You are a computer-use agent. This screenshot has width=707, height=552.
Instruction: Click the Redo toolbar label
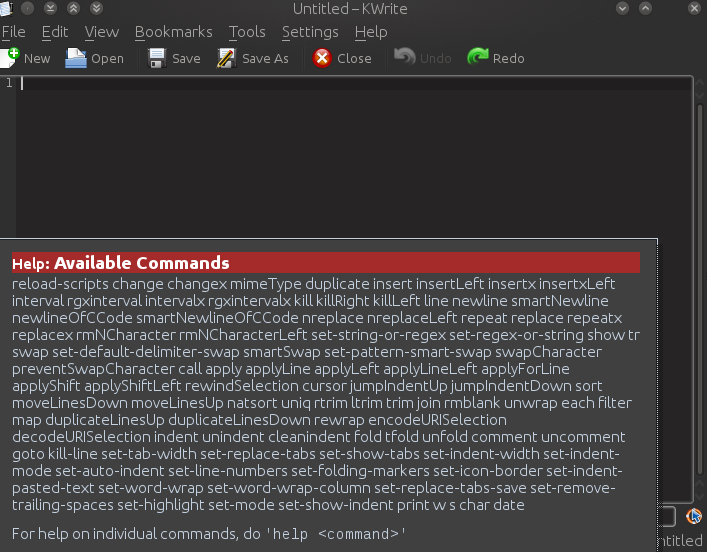tap(509, 59)
